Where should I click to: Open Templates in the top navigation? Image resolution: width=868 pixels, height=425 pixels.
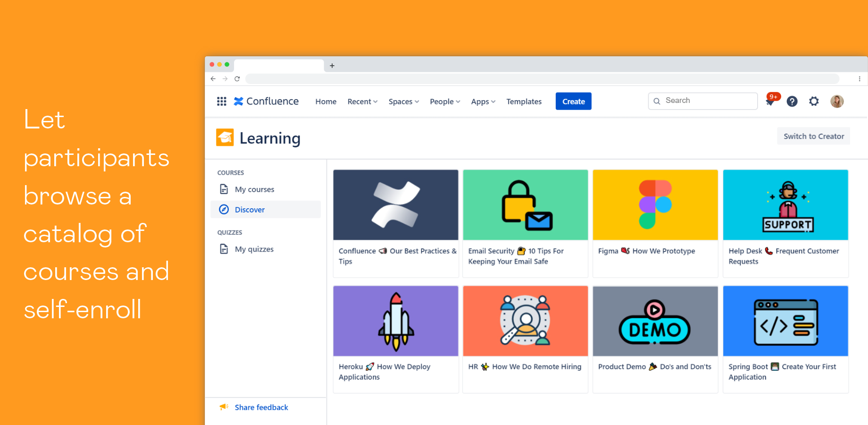(524, 102)
